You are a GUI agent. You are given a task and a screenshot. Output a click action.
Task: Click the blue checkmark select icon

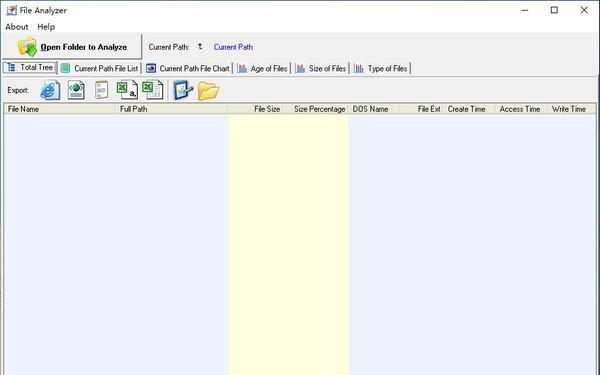click(183, 90)
